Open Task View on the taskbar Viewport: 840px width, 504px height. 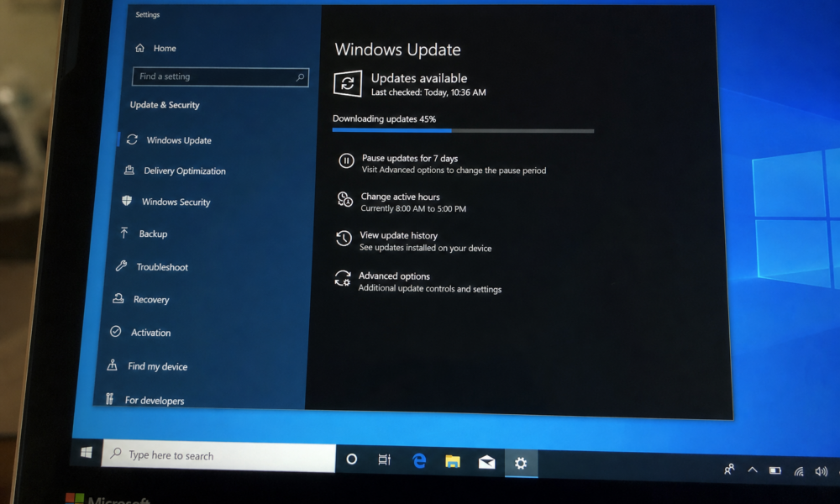point(385,459)
